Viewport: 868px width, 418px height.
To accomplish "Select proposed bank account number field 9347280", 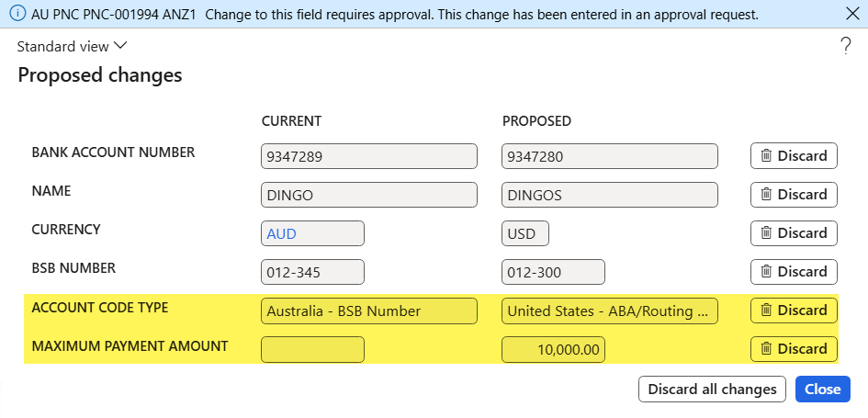I will pos(610,156).
